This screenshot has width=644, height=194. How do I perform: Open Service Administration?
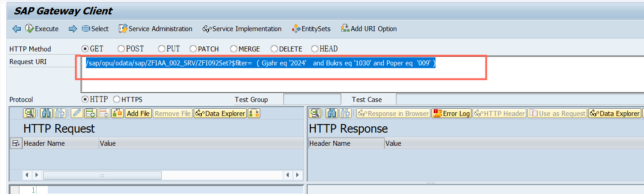155,28
